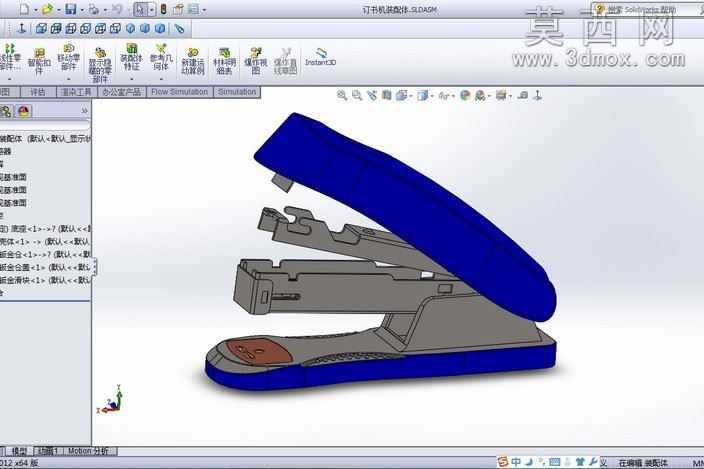The width and height of the screenshot is (704, 469).
Task: Select 钣金滑块<1> component in feature tree
Action: (45, 280)
